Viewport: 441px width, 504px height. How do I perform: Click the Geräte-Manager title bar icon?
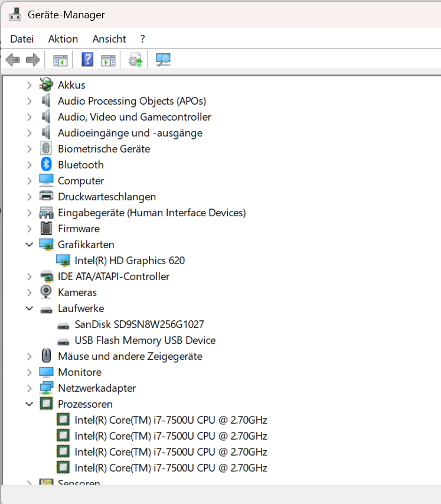[15, 14]
